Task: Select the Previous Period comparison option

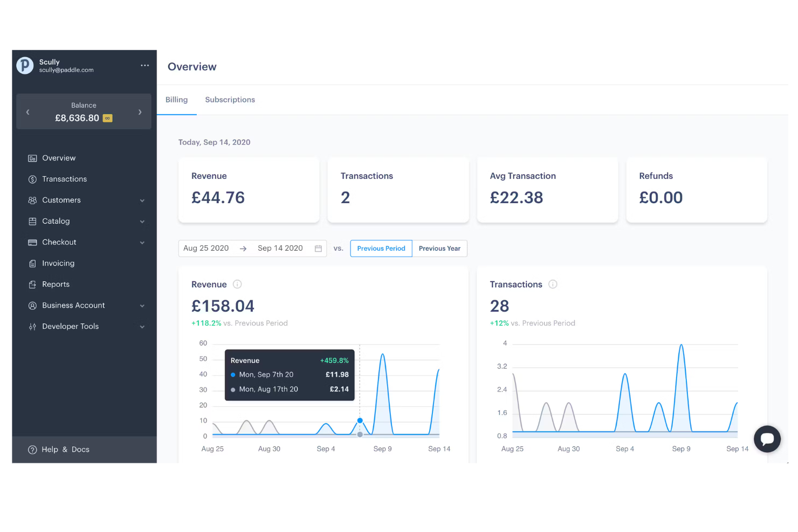Action: click(x=381, y=248)
